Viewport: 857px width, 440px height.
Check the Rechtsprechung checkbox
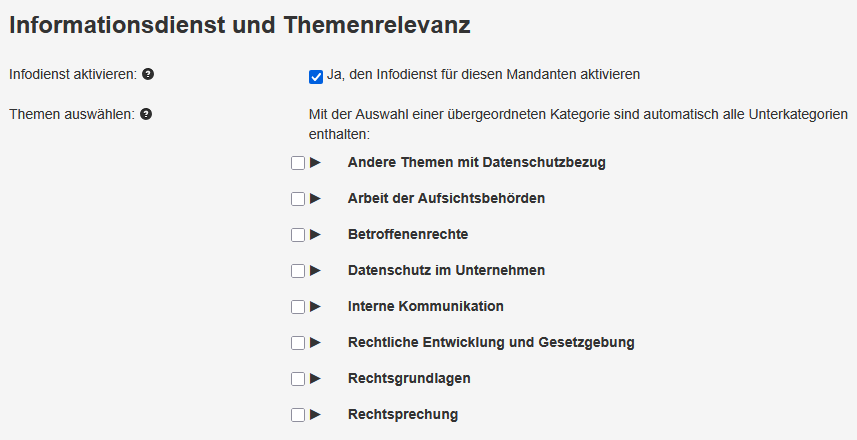pyautogui.click(x=298, y=415)
